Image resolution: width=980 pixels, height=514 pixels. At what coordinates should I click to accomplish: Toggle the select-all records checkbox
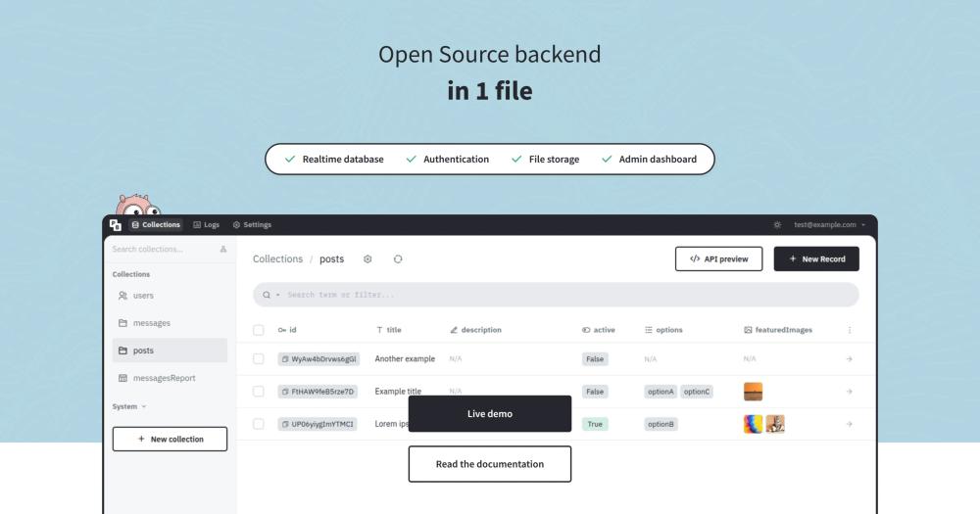coord(258,330)
